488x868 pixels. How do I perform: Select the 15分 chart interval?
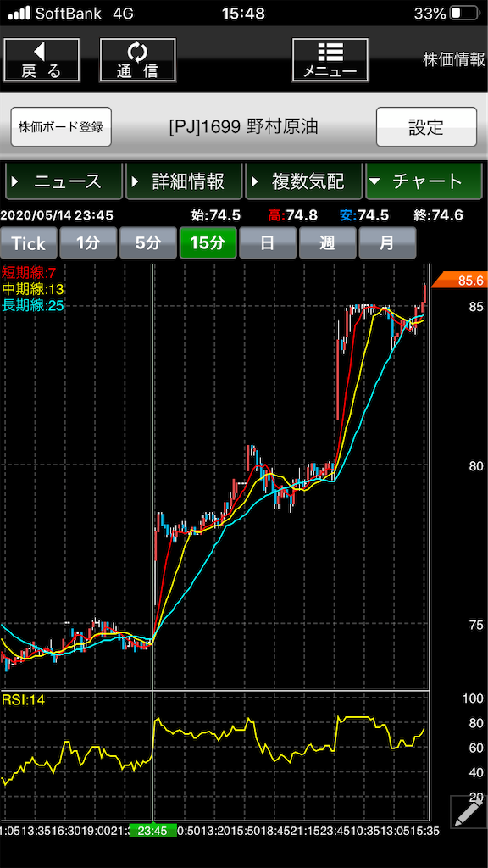click(208, 243)
